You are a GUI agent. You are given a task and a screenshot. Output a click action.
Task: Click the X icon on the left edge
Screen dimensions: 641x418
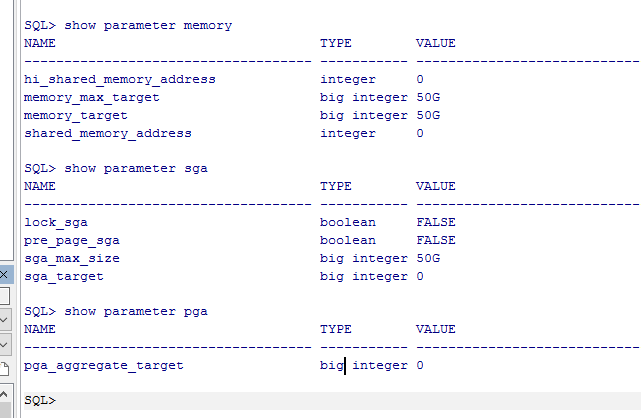4,273
